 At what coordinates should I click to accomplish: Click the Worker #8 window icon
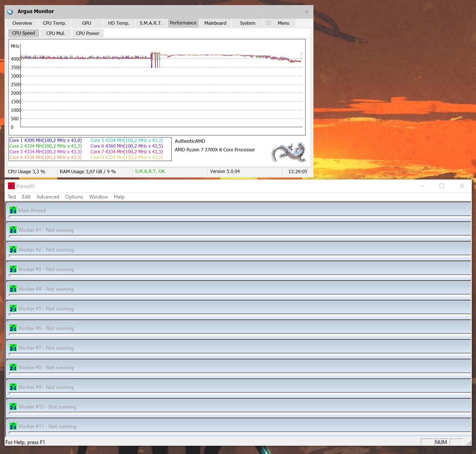(x=13, y=367)
